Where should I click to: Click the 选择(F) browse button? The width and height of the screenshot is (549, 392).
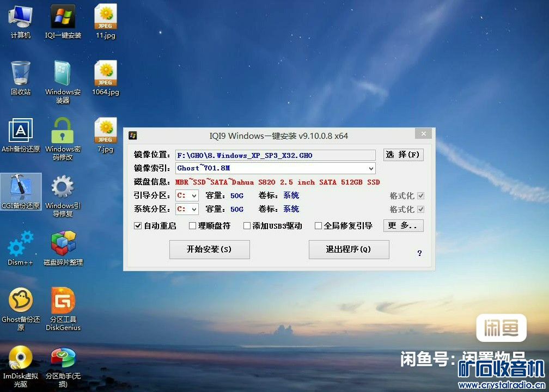click(404, 155)
